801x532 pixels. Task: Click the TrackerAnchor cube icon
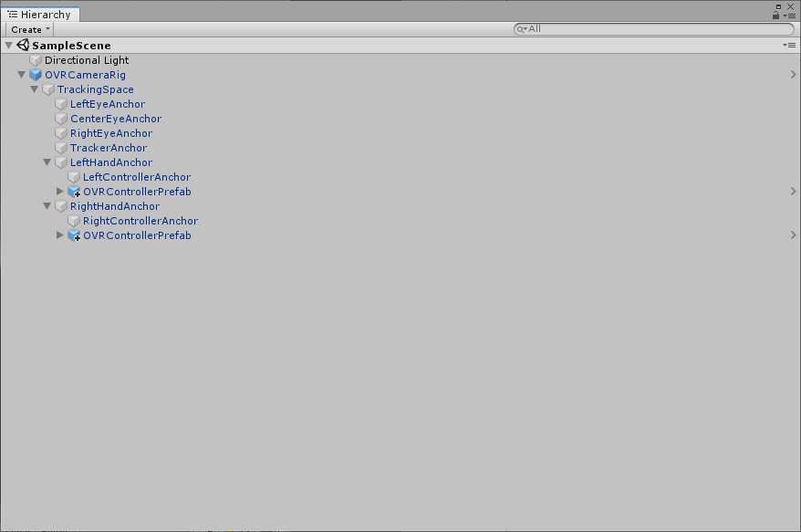pos(61,148)
